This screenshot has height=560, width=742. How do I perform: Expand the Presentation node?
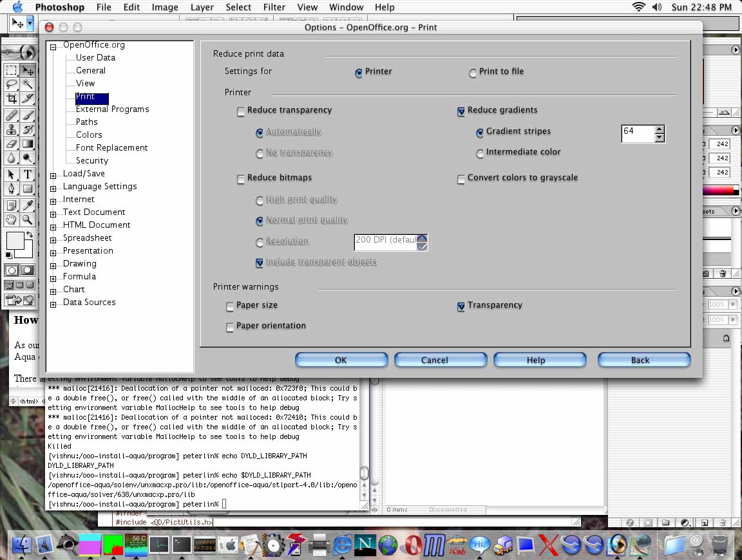click(53, 252)
